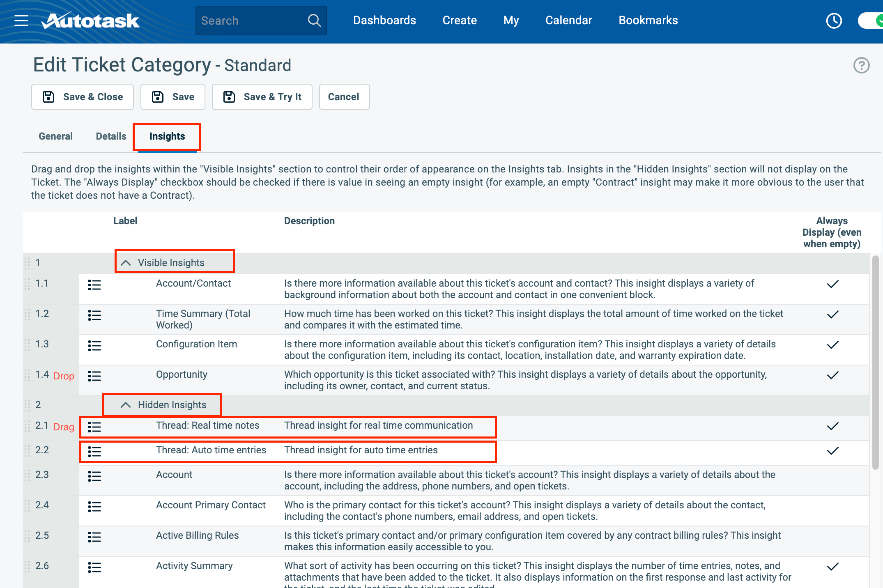Grab drag handle of row 2.5
Screen dimensions: 883x588
27,536
